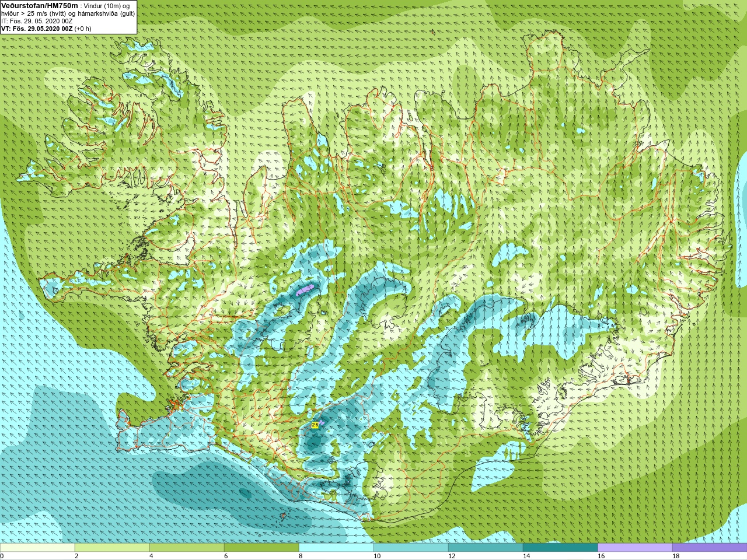Click the light green 2–4 legend swatch
The image size is (747, 560).
pyautogui.click(x=112, y=548)
